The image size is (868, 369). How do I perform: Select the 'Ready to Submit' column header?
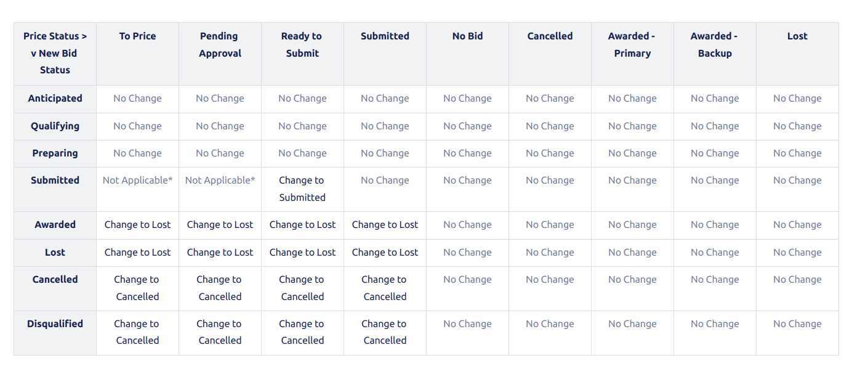point(302,45)
